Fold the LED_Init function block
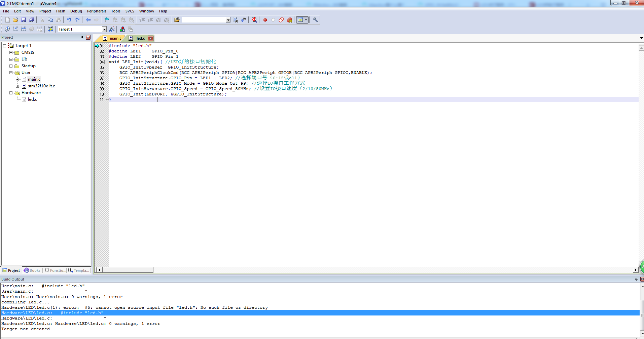The width and height of the screenshot is (644, 339). point(106,62)
